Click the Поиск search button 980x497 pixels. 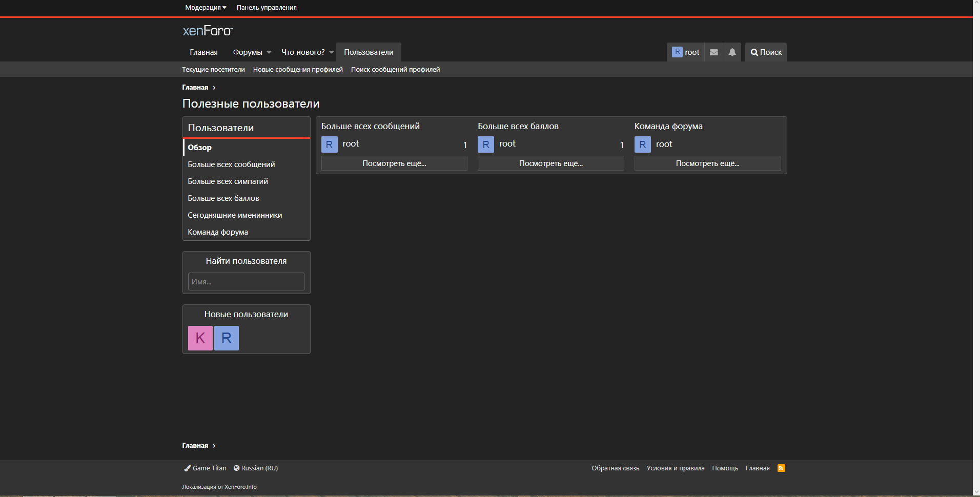pos(766,52)
